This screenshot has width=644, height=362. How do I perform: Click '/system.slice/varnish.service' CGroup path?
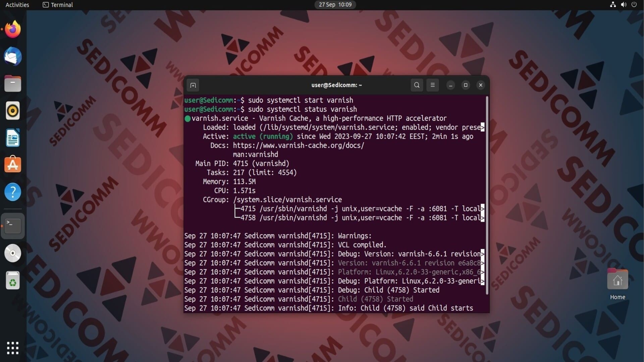287,200
